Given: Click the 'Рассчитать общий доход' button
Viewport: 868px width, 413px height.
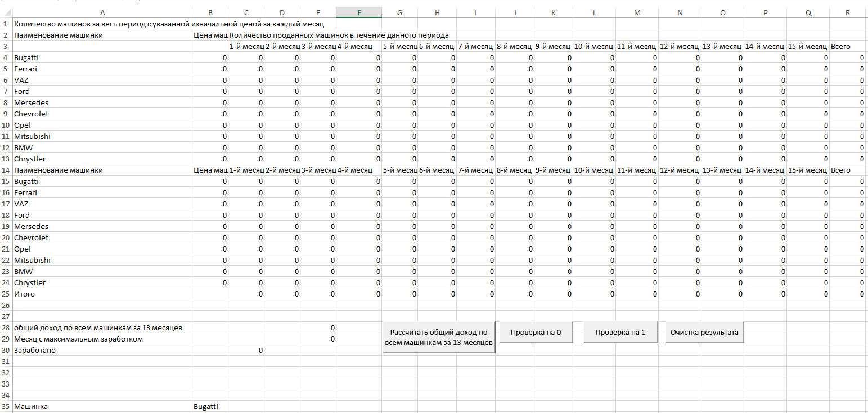Looking at the screenshot, I should (x=439, y=337).
